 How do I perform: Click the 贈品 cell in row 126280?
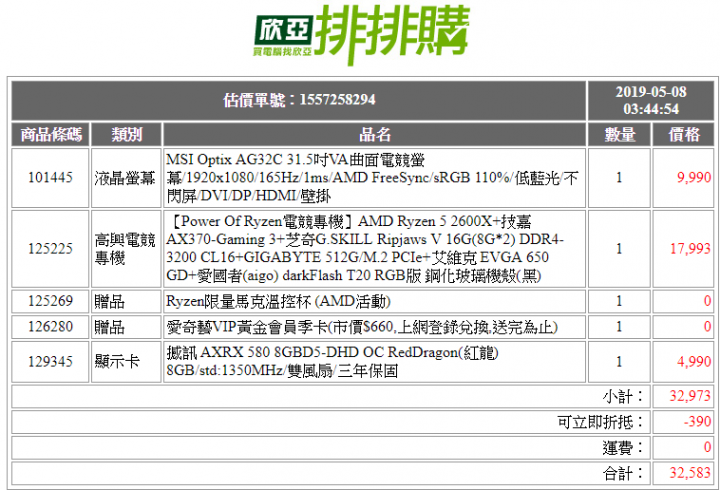tap(126, 327)
